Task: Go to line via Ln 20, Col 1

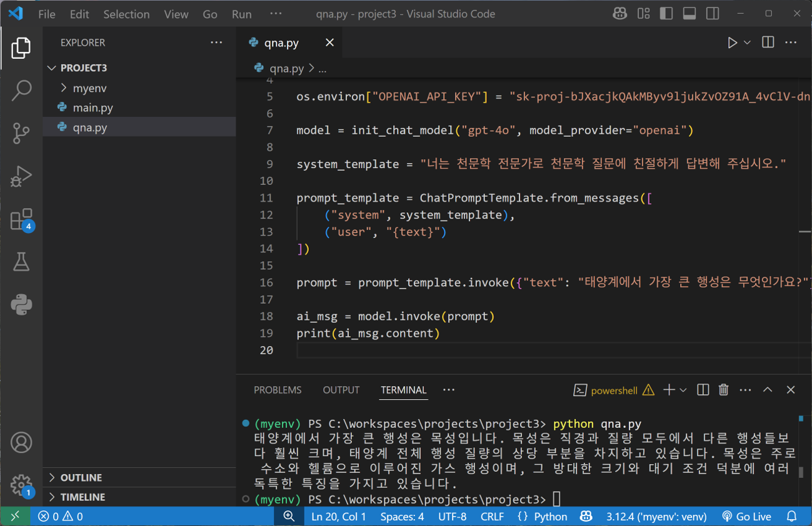Action: (339, 517)
